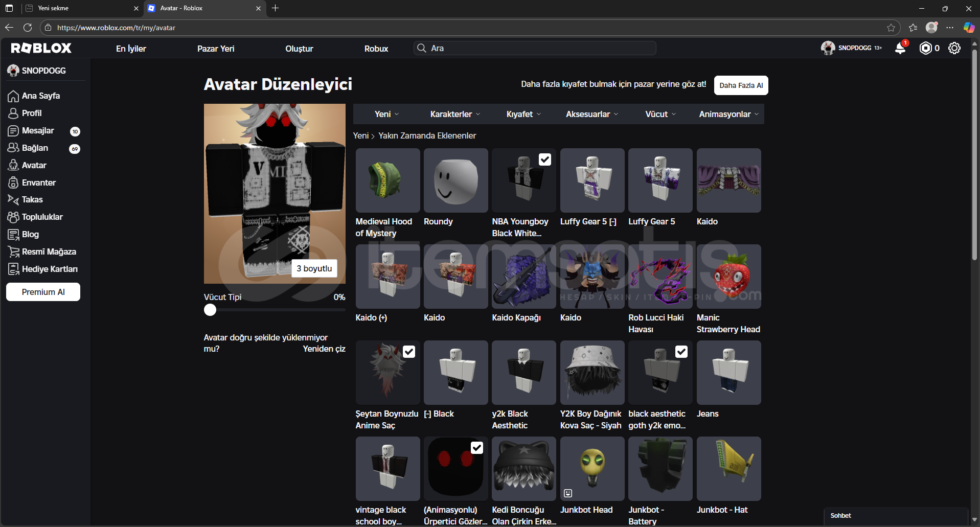Open Envanter backpack icon in sidebar
This screenshot has width=980, height=527.
click(13, 183)
